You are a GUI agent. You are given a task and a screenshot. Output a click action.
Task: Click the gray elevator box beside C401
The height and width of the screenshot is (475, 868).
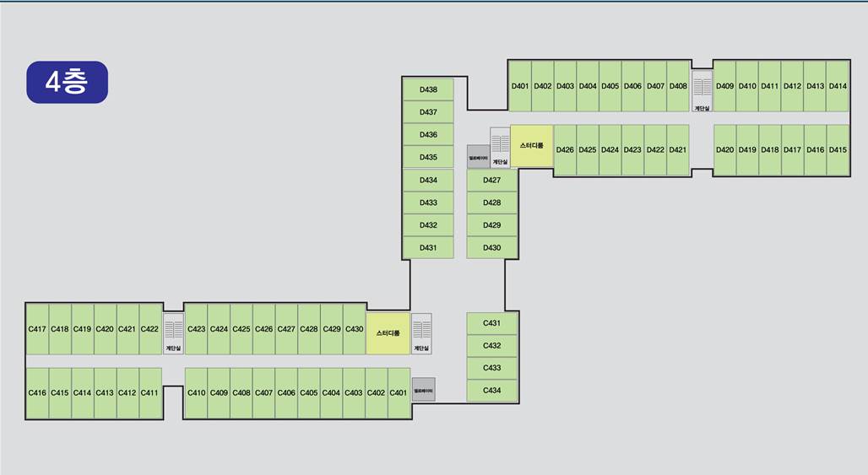pyautogui.click(x=423, y=389)
